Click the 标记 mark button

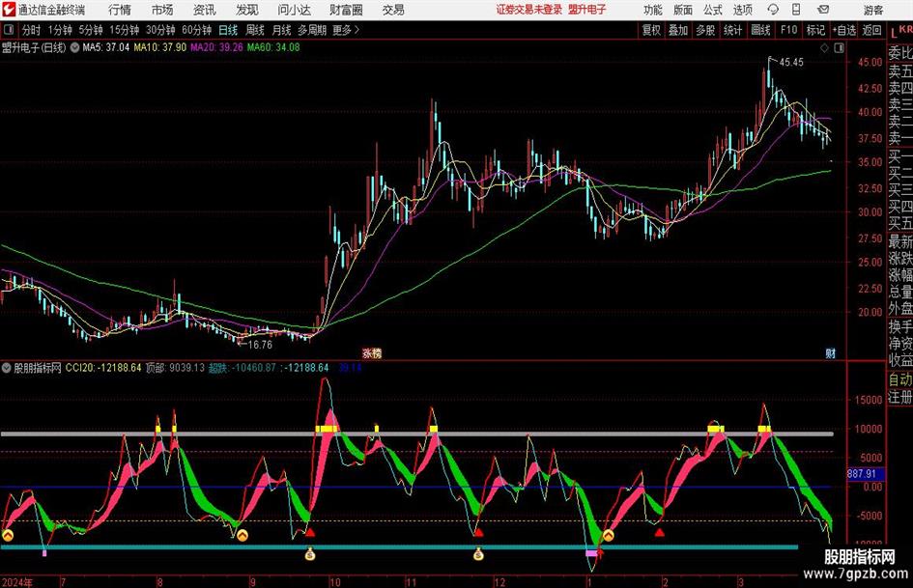coord(815,30)
